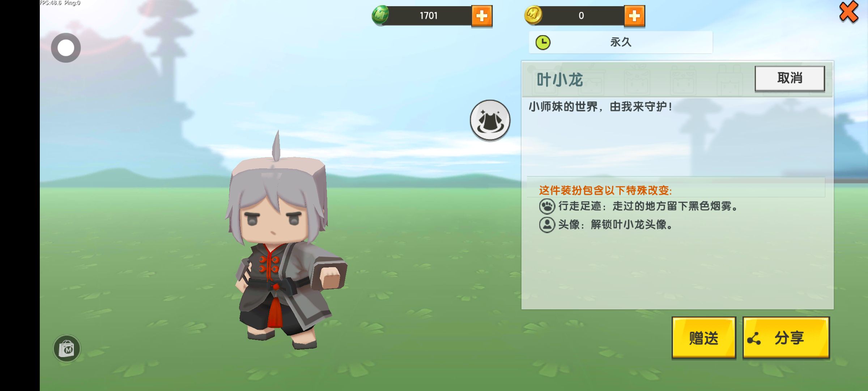The image size is (868, 391).
Task: Open the outfit preview circular icon
Action: pos(490,120)
